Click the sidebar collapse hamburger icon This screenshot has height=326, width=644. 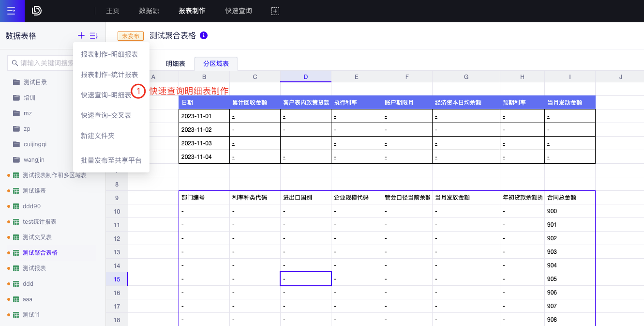12,11
